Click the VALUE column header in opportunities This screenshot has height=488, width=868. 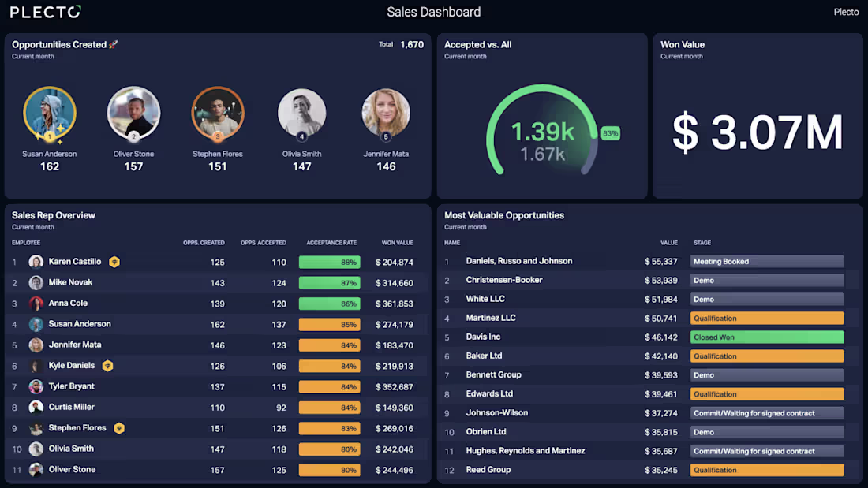point(668,242)
